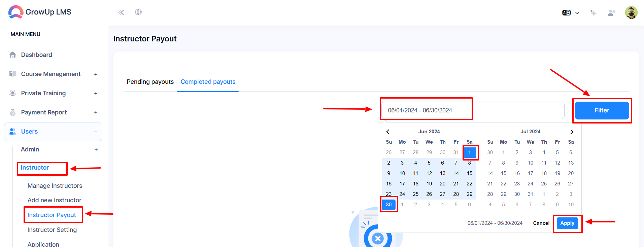Click the Users menu label
Screen dimensions: 644x247
(x=29, y=132)
